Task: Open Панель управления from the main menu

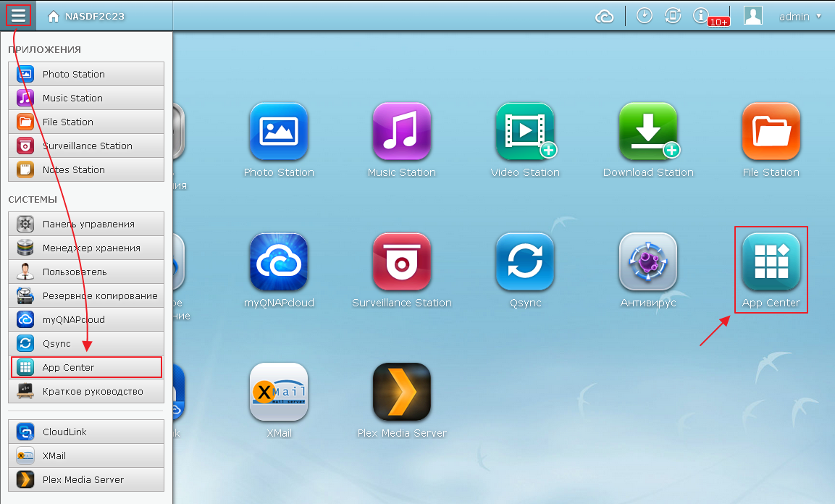Action: (x=86, y=224)
